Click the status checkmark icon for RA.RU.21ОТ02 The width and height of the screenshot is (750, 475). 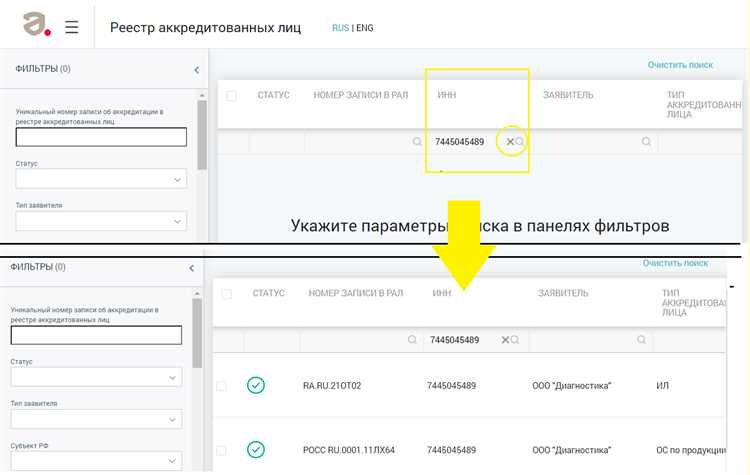click(256, 386)
